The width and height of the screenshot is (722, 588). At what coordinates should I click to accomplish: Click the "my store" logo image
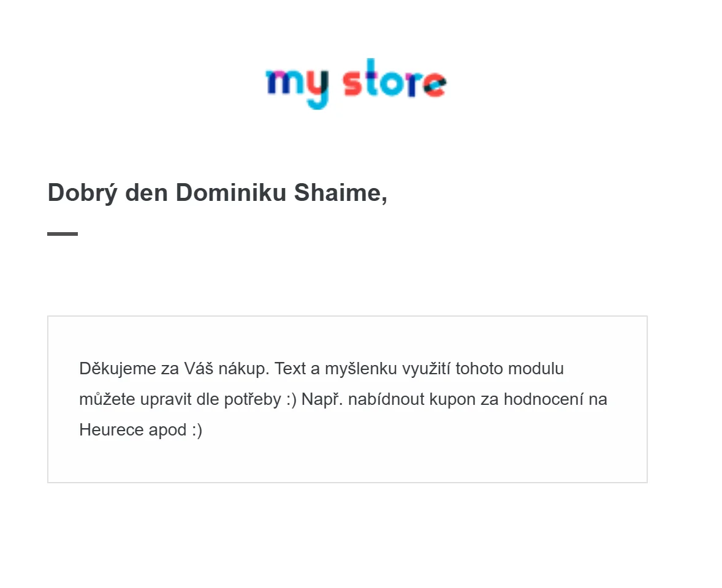pos(355,84)
